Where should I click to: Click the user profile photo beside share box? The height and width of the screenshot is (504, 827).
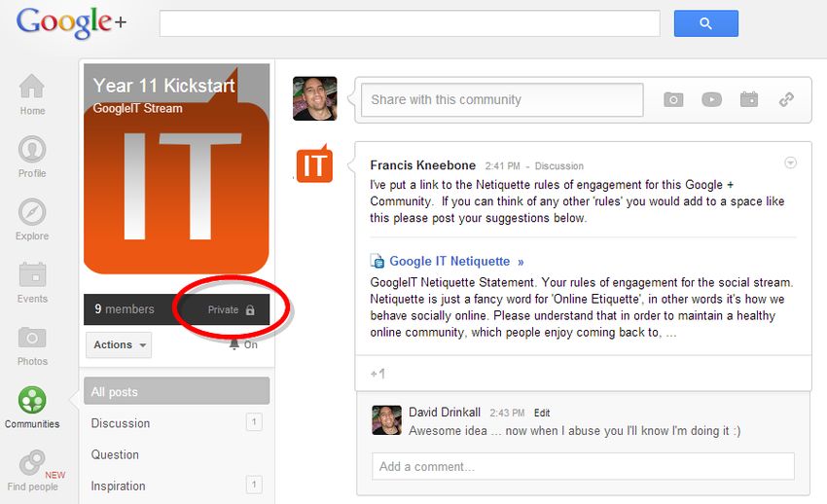(315, 98)
